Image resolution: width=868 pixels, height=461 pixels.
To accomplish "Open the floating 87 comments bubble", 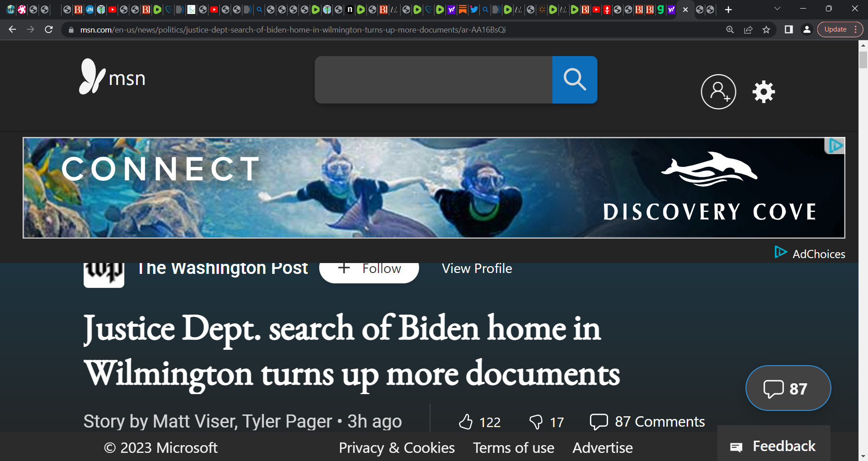I will tap(788, 388).
